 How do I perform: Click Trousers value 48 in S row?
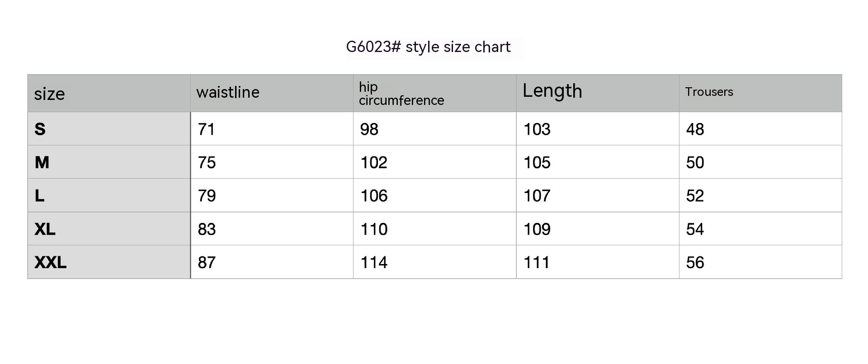pos(695,129)
